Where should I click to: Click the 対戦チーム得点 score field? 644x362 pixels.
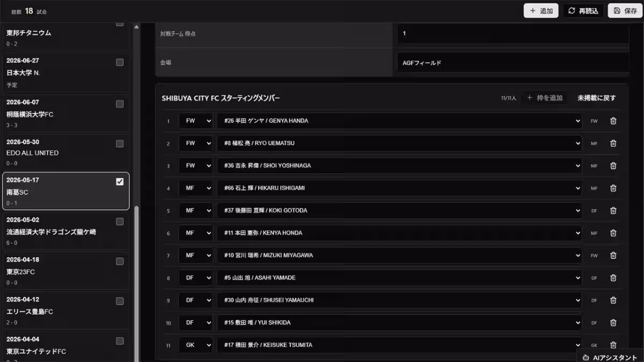[x=513, y=33]
